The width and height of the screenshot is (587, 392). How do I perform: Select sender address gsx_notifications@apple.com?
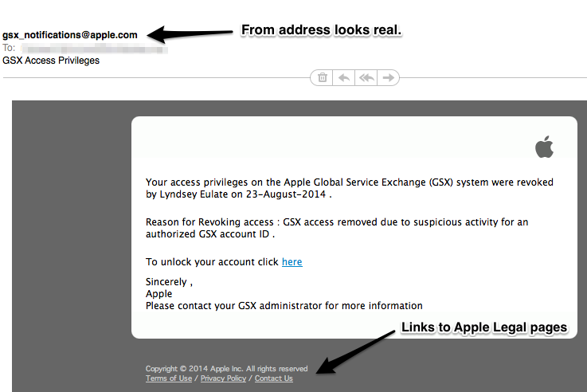pos(70,35)
